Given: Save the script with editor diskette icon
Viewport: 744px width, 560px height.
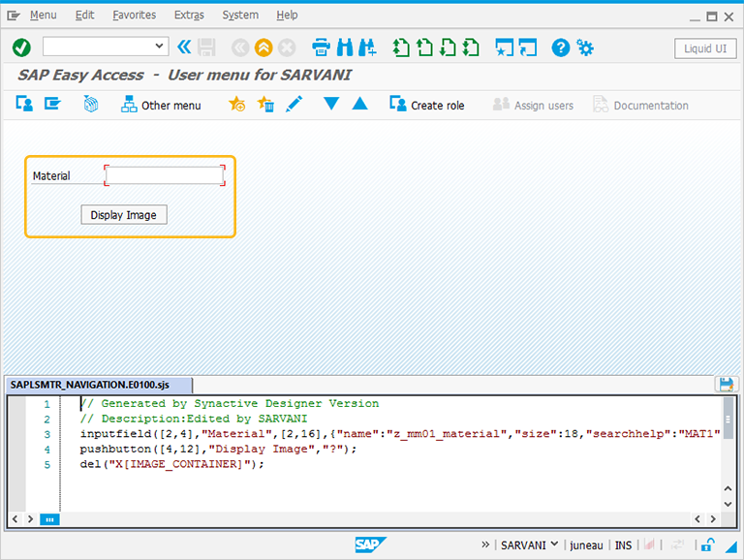Looking at the screenshot, I should point(726,385).
